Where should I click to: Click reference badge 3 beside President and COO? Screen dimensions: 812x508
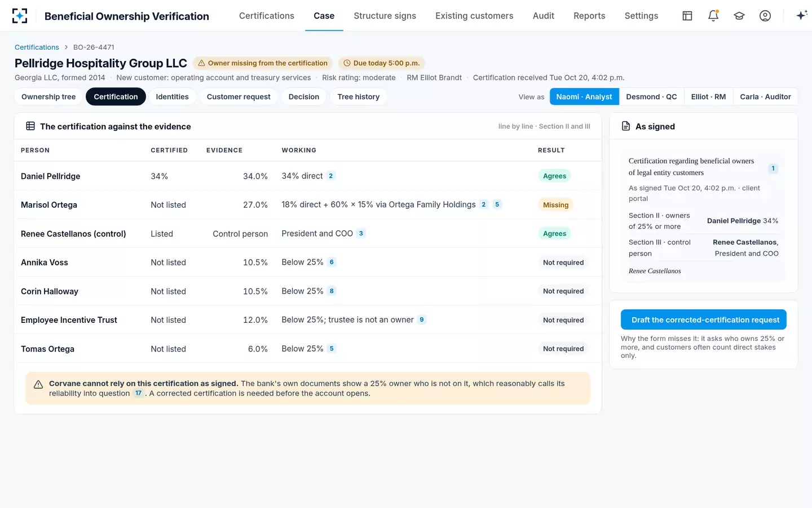point(361,233)
